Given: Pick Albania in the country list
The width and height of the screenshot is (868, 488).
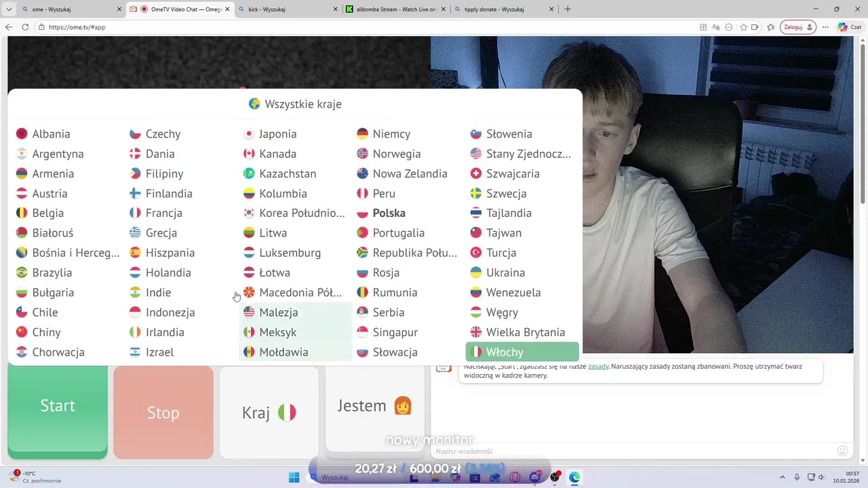Looking at the screenshot, I should pos(43,134).
